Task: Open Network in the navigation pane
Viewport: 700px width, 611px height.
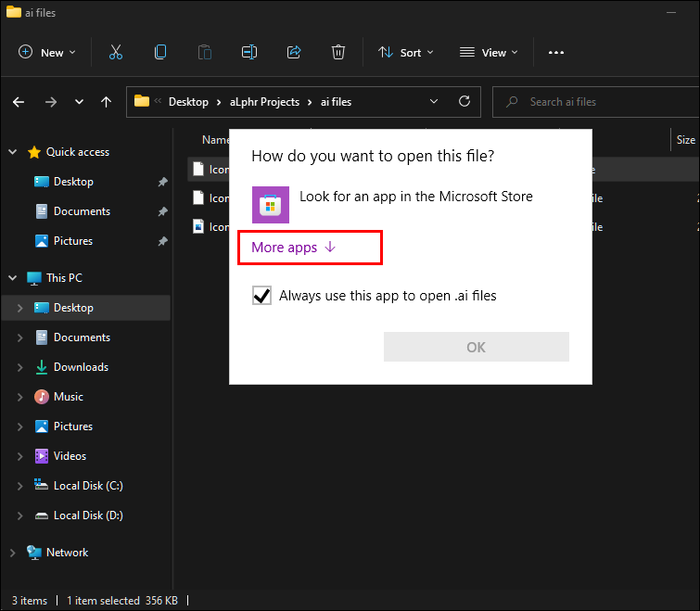Action: click(67, 553)
